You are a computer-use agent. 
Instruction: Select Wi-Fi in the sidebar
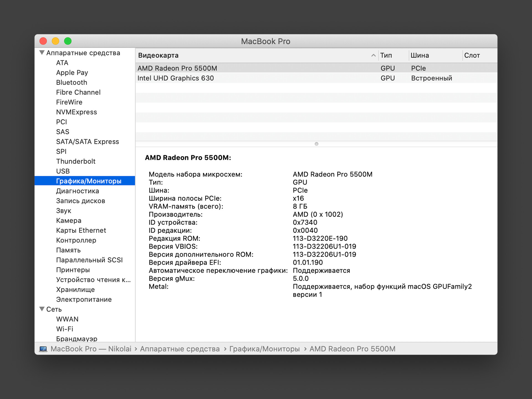click(x=65, y=329)
